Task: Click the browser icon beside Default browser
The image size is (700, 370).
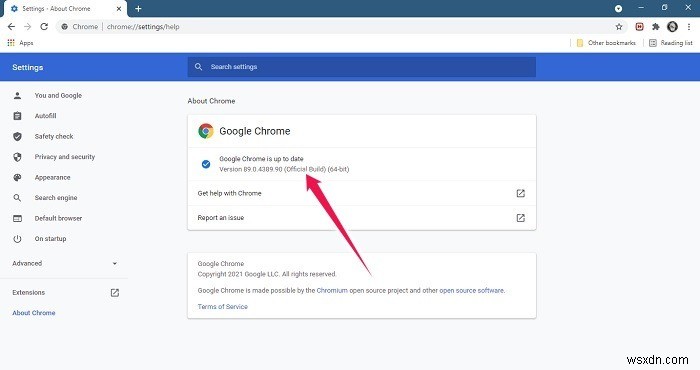Action: click(17, 218)
